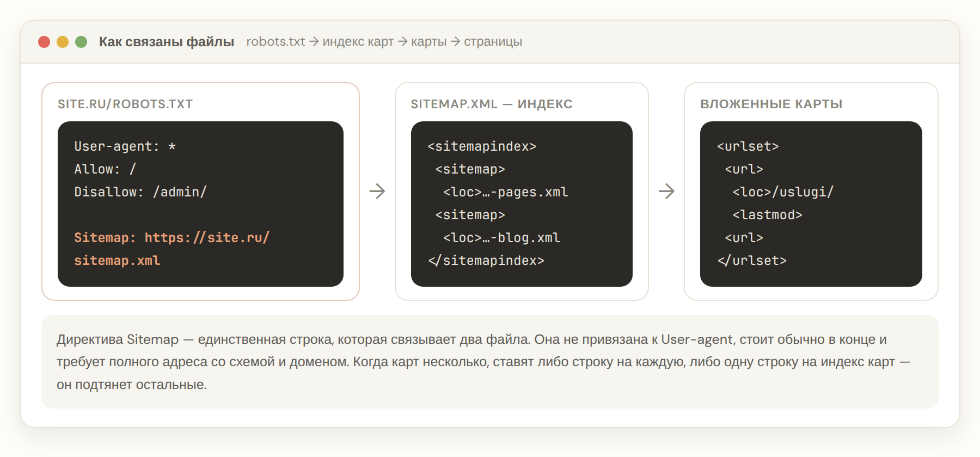Click the 'Allow: /' code line
The height and width of the screenshot is (457, 980).
pos(105,169)
